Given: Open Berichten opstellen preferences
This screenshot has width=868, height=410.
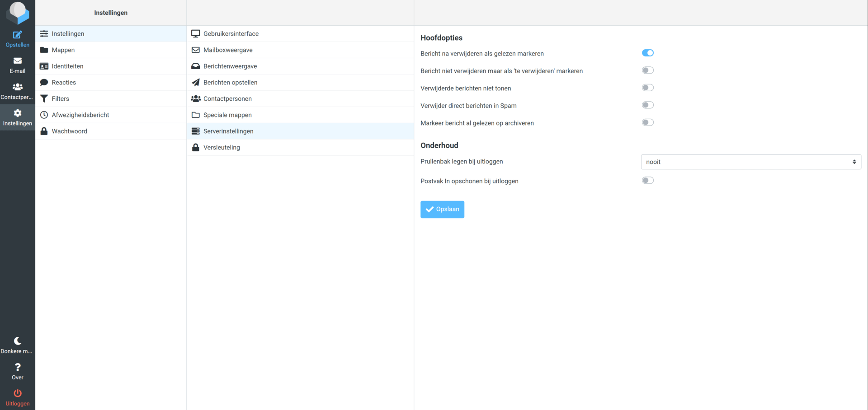Looking at the screenshot, I should [300, 83].
